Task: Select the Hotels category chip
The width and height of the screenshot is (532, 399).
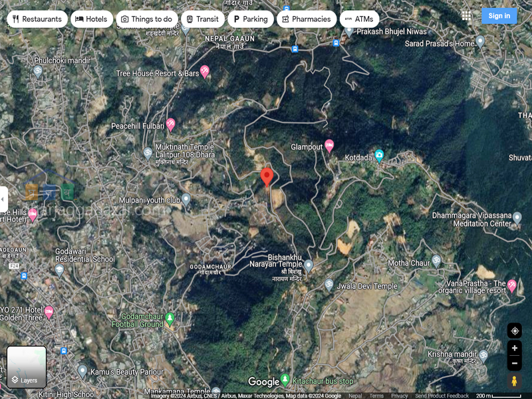Action: [x=91, y=19]
